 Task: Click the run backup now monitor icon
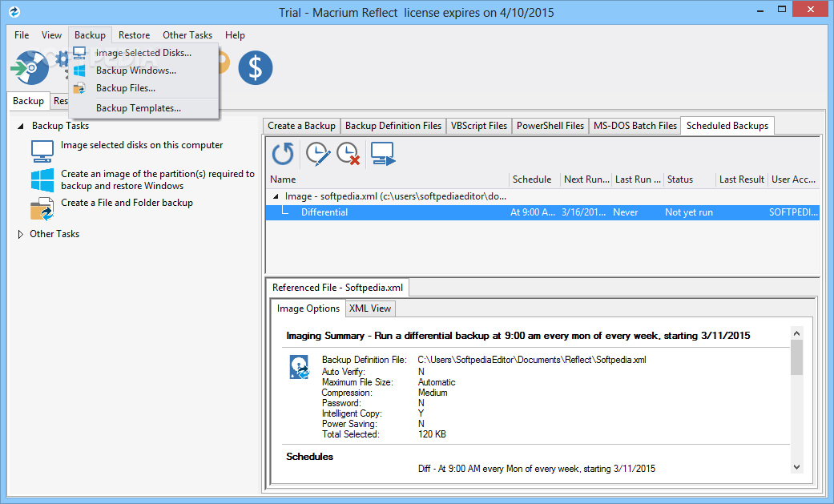pyautogui.click(x=383, y=154)
